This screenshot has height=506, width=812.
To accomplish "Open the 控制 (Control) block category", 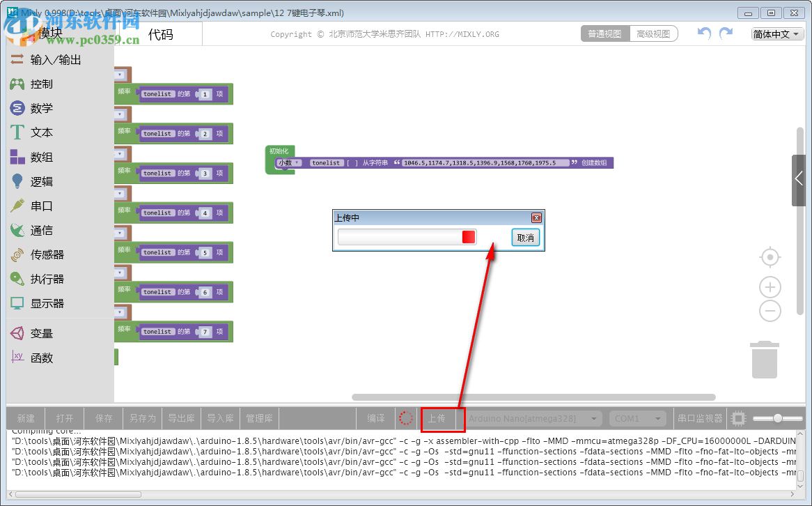I will [x=41, y=84].
